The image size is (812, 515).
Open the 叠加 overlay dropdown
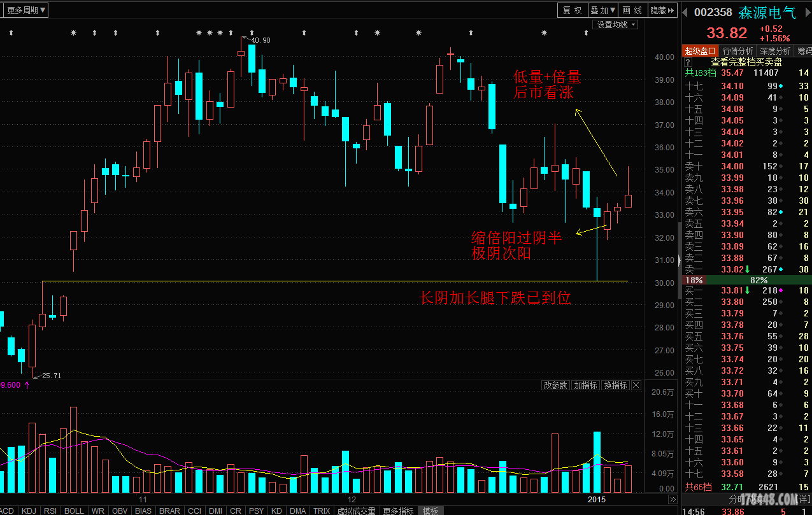[602, 10]
